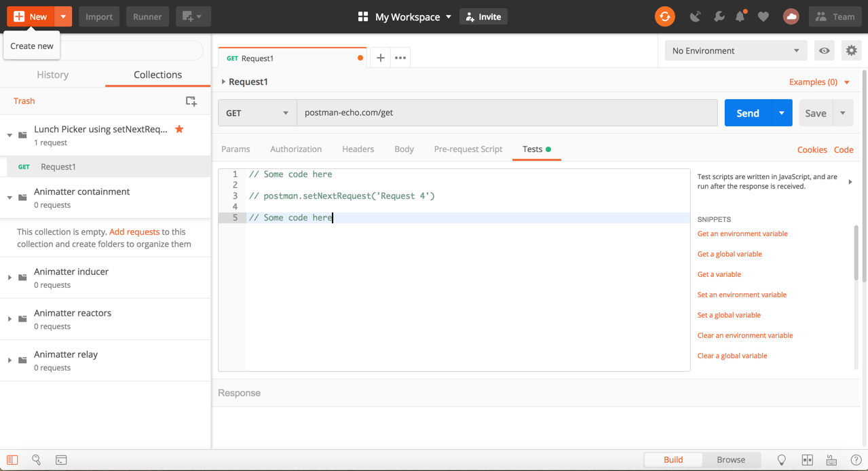This screenshot has height=471, width=868.
Task: Open manage environments gear icon
Action: pos(851,50)
